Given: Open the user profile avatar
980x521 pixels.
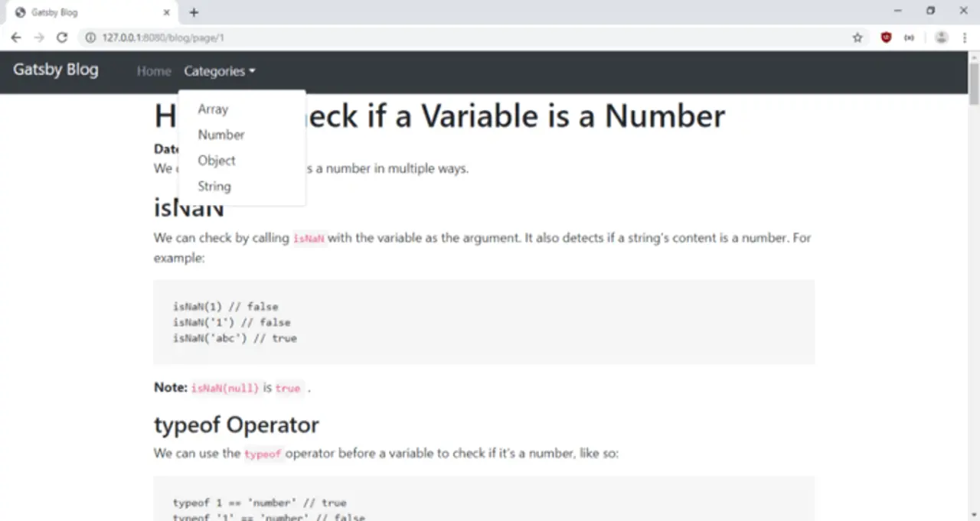Looking at the screenshot, I should [x=942, y=37].
